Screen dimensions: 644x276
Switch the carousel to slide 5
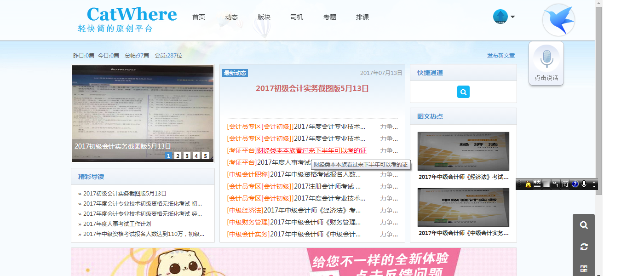coord(206,156)
